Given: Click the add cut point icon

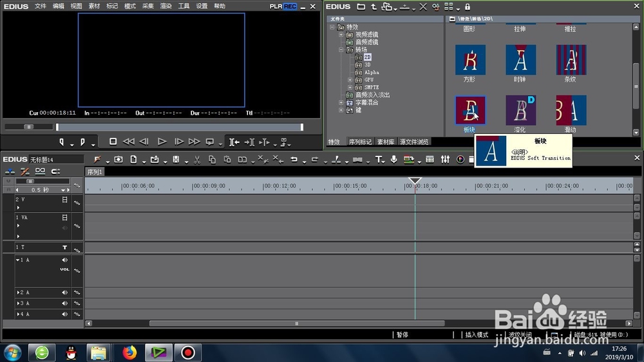Looking at the screenshot, I should pyautogui.click(x=336, y=160).
